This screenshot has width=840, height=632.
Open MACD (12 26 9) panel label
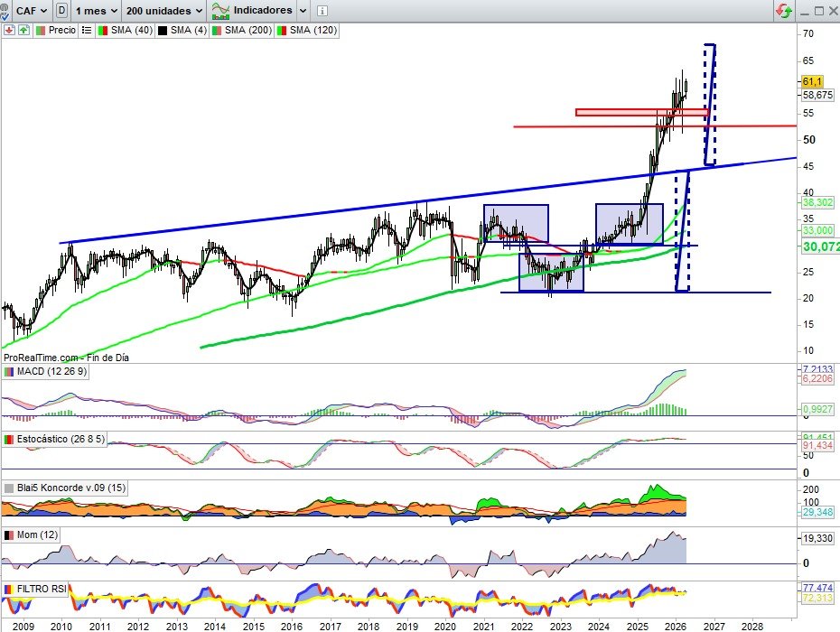[51, 371]
